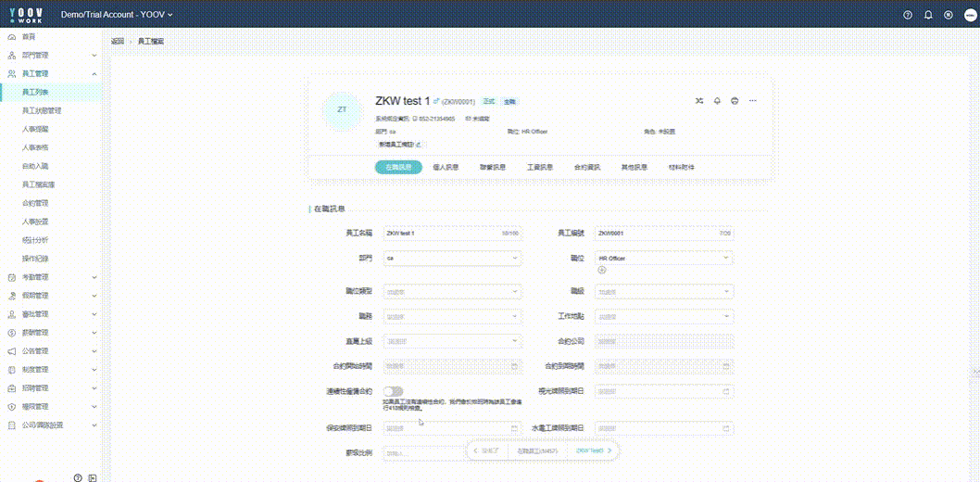The height and width of the screenshot is (482, 980).
Task: Open the three-dot more options menu
Action: point(753,100)
